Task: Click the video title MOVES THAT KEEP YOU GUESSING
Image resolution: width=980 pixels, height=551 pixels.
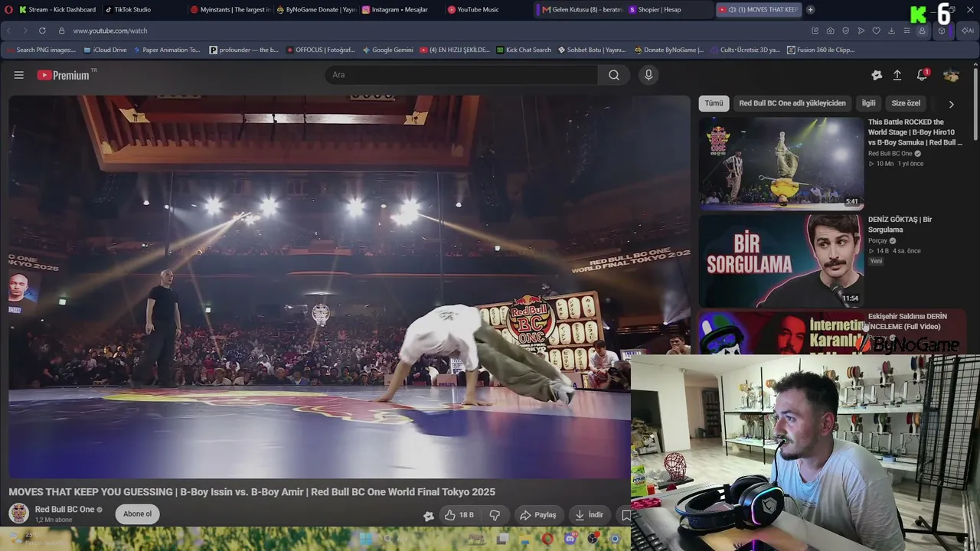Action: (252, 492)
